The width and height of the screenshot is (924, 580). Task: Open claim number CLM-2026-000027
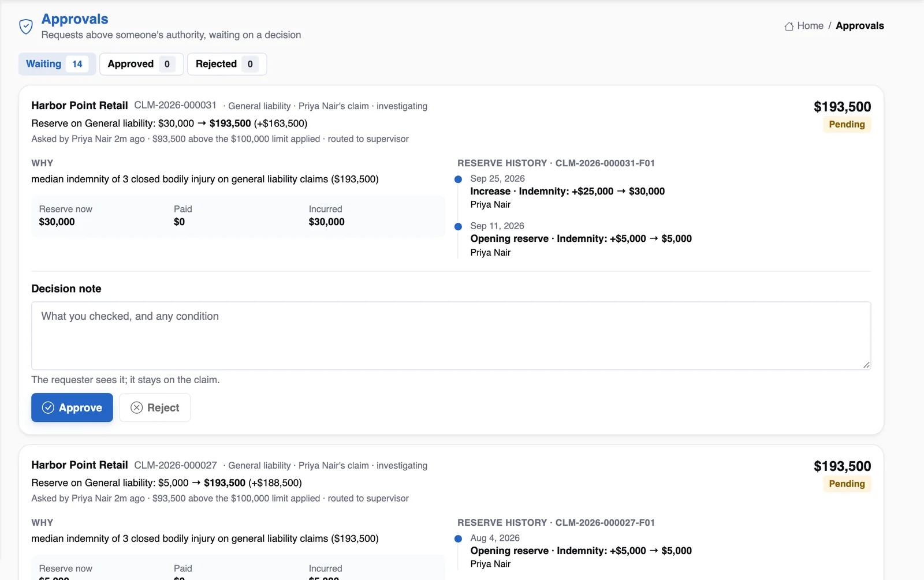pyautogui.click(x=176, y=465)
